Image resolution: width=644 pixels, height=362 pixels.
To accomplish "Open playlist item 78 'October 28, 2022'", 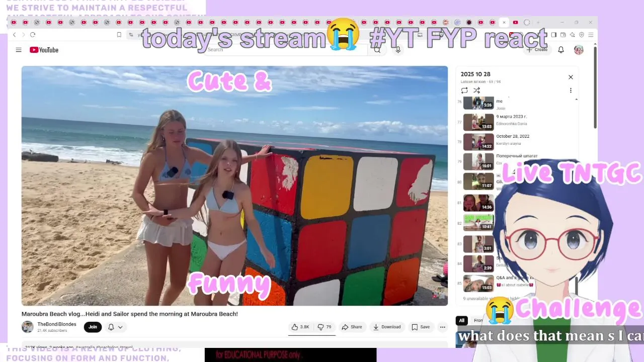I will (517, 142).
